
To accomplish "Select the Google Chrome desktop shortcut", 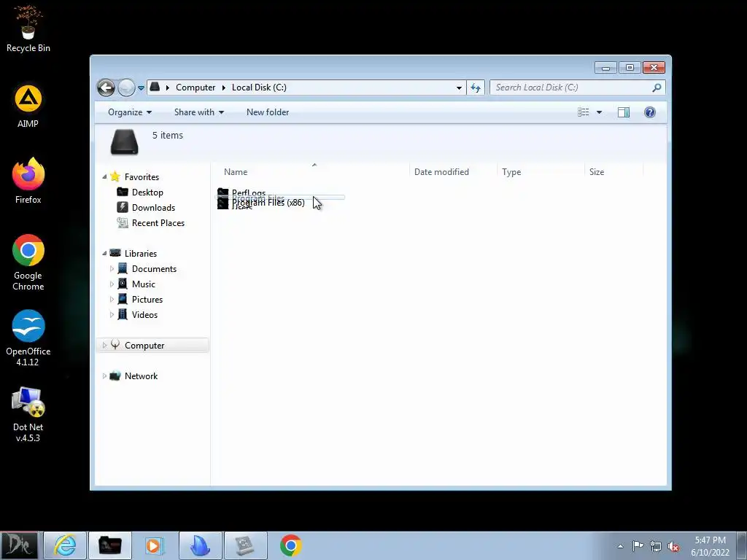I will coord(28,262).
